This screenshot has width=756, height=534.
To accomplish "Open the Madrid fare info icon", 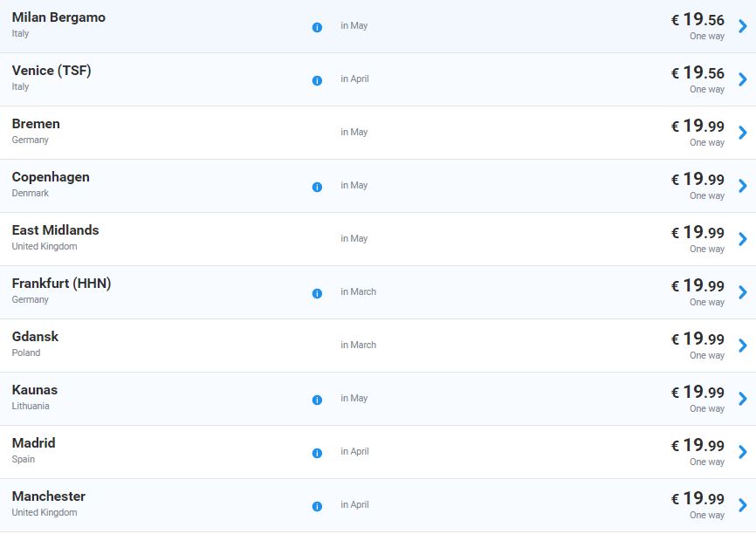I will (x=317, y=453).
